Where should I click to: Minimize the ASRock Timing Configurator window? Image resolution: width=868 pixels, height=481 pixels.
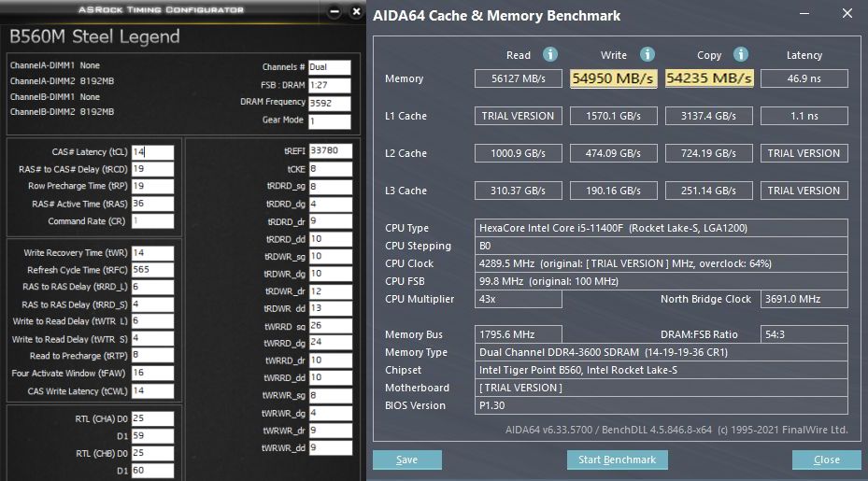pos(334,11)
